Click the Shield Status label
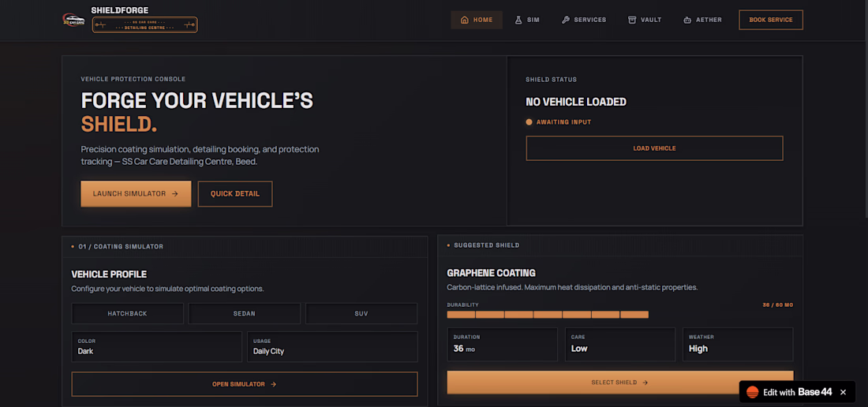868x407 pixels. (552, 80)
